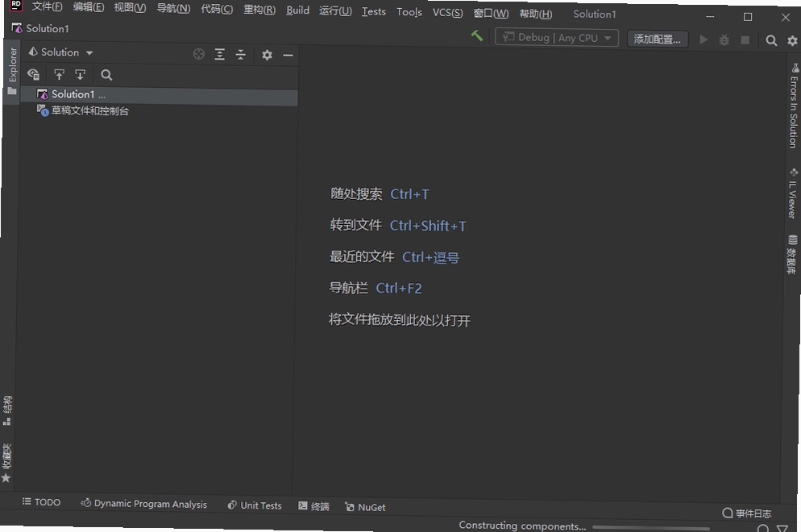The width and height of the screenshot is (801, 532).
Task: Open the 窗口(W) menu
Action: [491, 13]
